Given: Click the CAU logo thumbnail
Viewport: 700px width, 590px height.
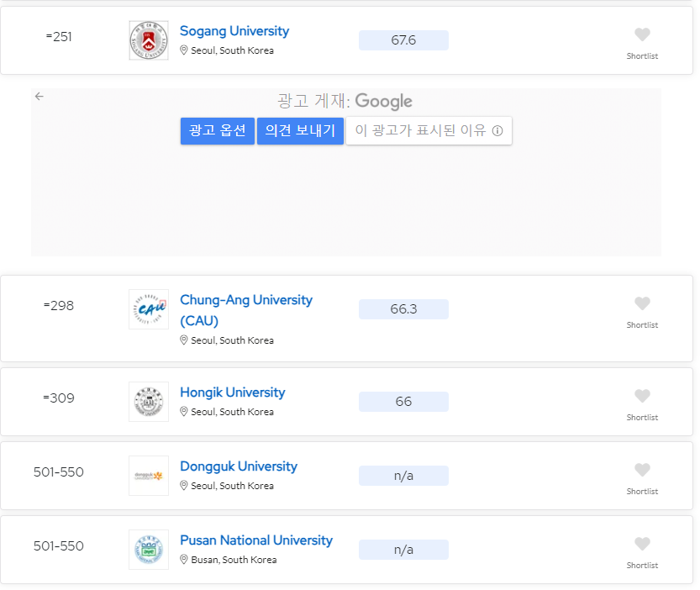Looking at the screenshot, I should pos(149,309).
